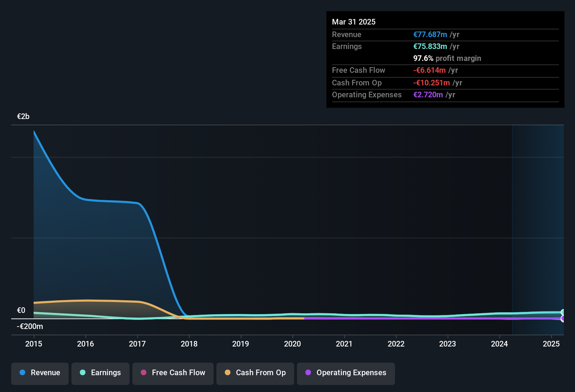Click the €77.687m revenue value in tooltip
Image resolution: width=575 pixels, height=392 pixels.
pos(430,34)
